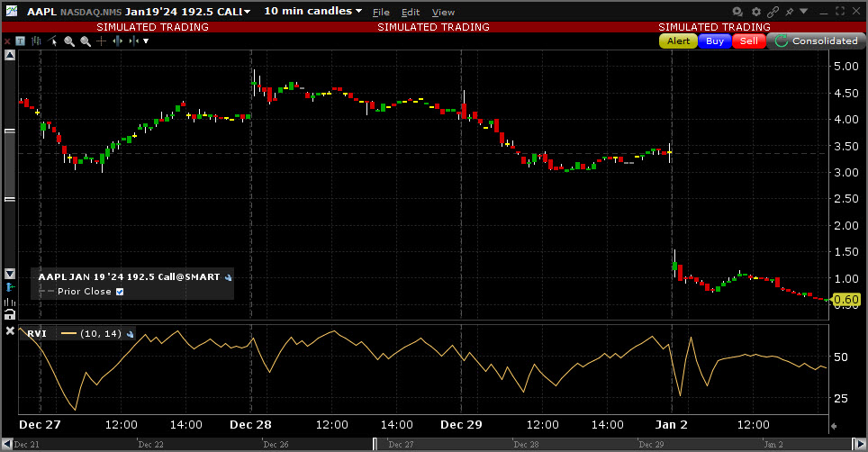Click the scroll right arrow on time scrollbar
This screenshot has width=868, height=452.
point(861,444)
